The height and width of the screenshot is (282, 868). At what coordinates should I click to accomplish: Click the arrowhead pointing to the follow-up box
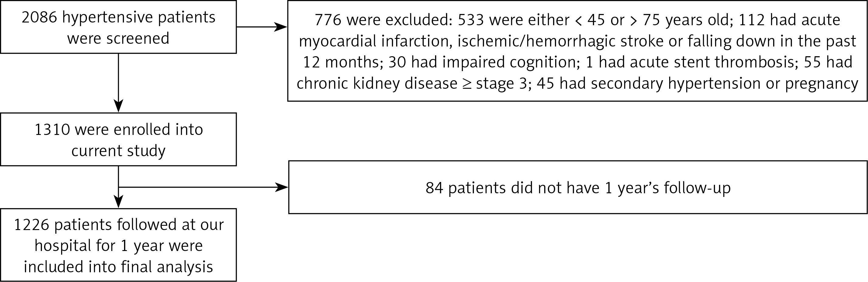click(x=282, y=187)
